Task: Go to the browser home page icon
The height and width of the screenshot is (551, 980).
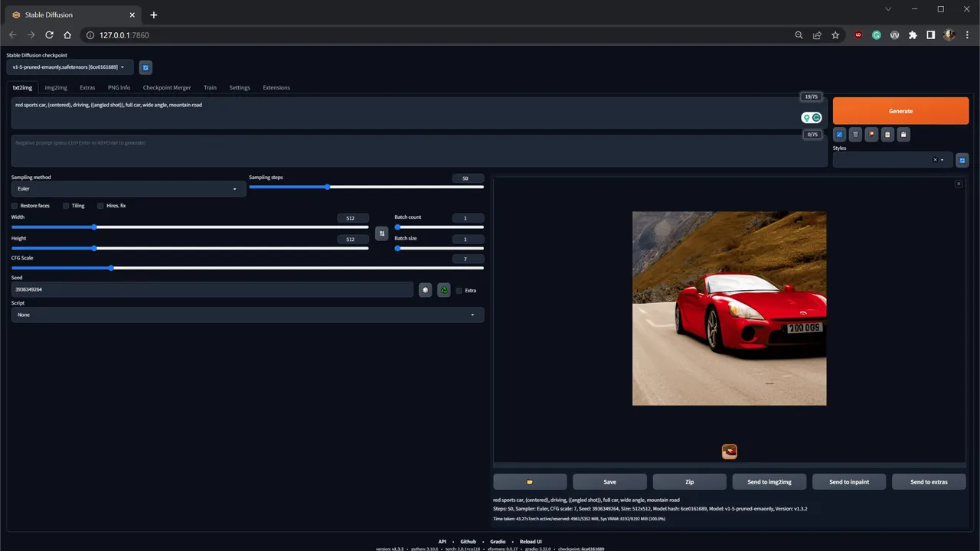Action: (x=67, y=35)
